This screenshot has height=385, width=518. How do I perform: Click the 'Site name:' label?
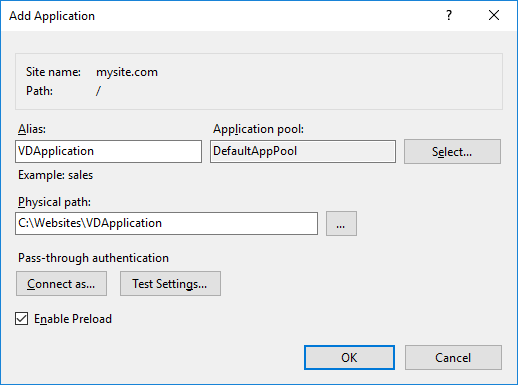[53, 72]
